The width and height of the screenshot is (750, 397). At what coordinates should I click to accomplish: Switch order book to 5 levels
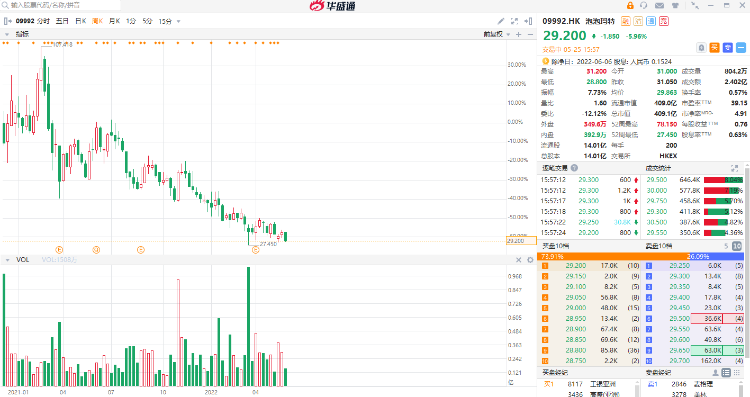pyautogui.click(x=726, y=246)
